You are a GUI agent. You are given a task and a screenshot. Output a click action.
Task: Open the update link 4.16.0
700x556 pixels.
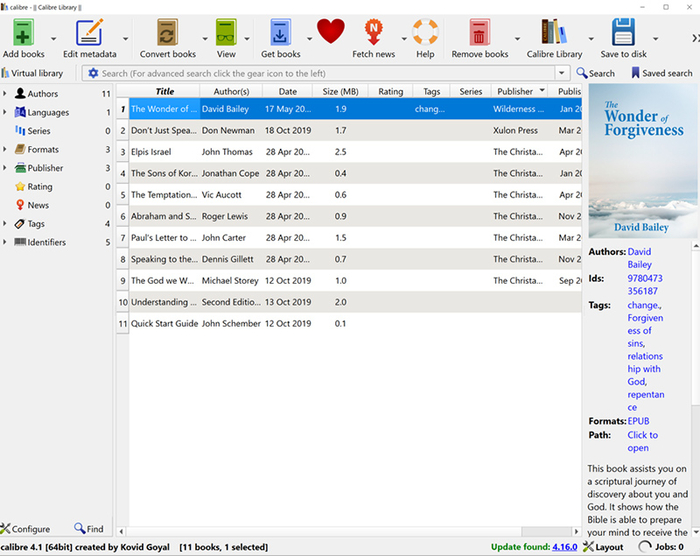[x=565, y=547]
